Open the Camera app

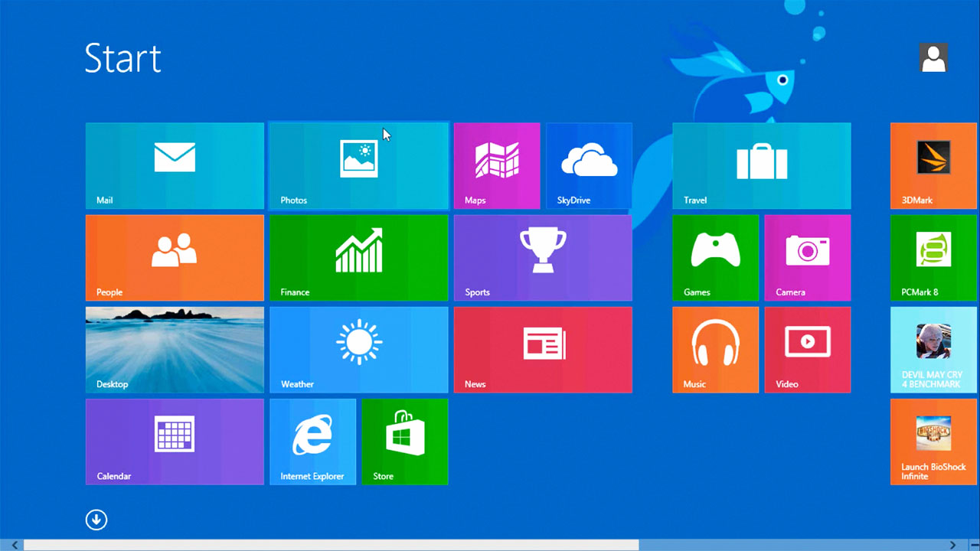coord(807,257)
